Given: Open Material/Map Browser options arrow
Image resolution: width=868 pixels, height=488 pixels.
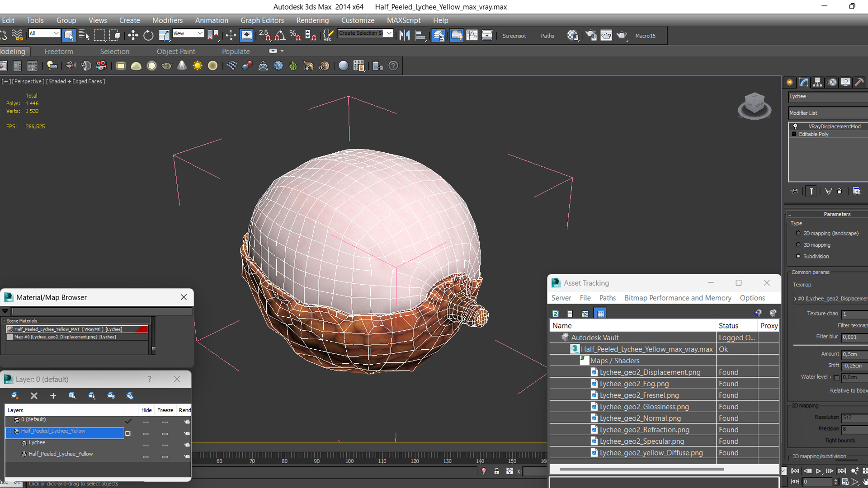Looking at the screenshot, I should point(5,311).
